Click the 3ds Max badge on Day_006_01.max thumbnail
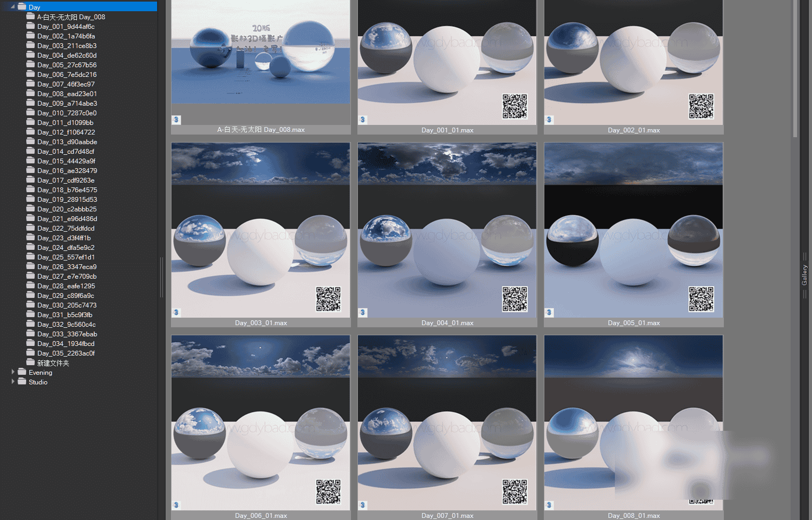This screenshot has height=520, width=812. click(x=176, y=505)
